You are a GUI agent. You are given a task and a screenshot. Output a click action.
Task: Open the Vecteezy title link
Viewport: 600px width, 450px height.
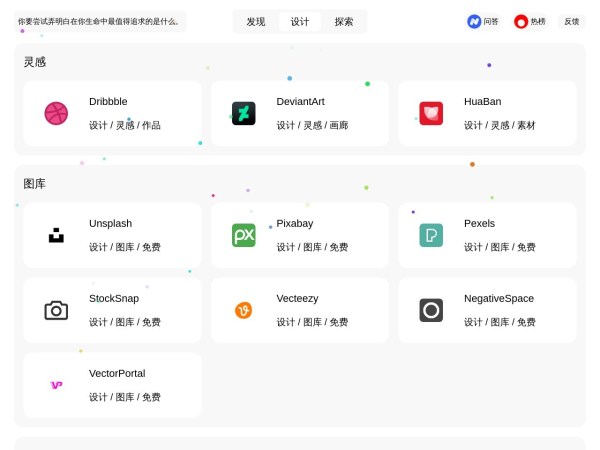click(x=298, y=298)
